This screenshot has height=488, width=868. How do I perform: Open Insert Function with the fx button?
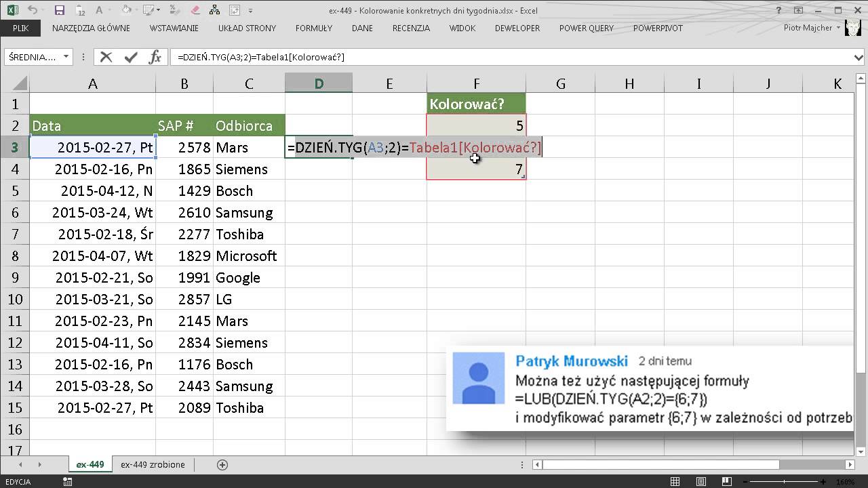pos(155,57)
